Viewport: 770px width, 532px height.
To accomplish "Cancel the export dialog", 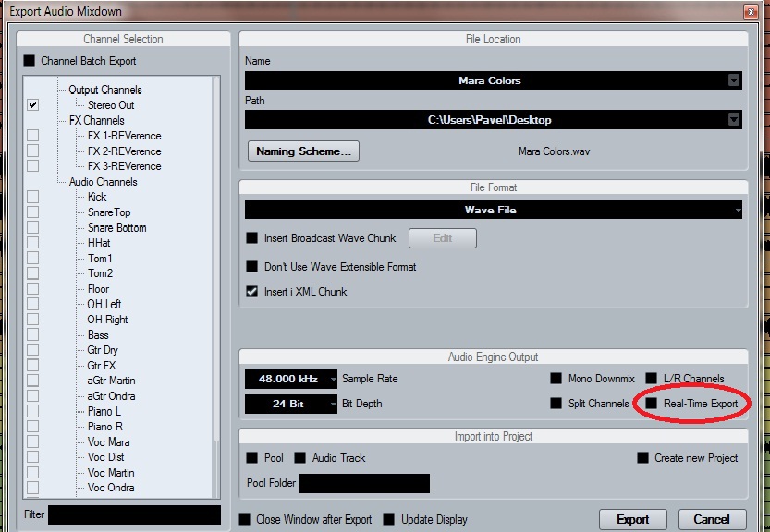I will click(x=712, y=519).
